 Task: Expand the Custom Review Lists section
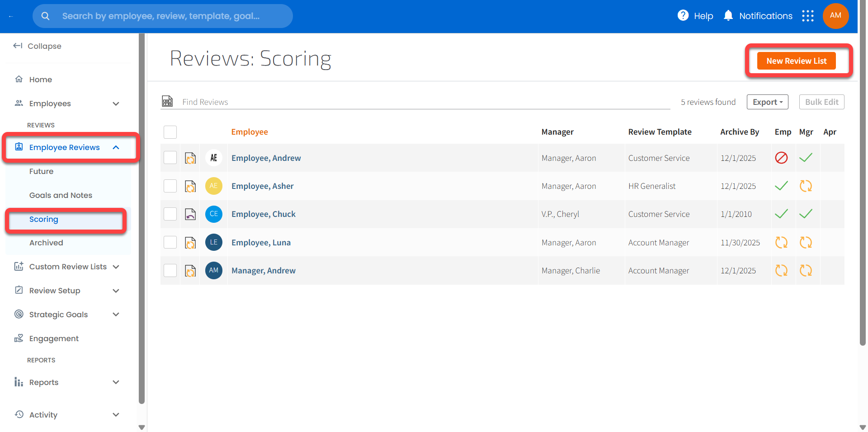click(x=116, y=267)
